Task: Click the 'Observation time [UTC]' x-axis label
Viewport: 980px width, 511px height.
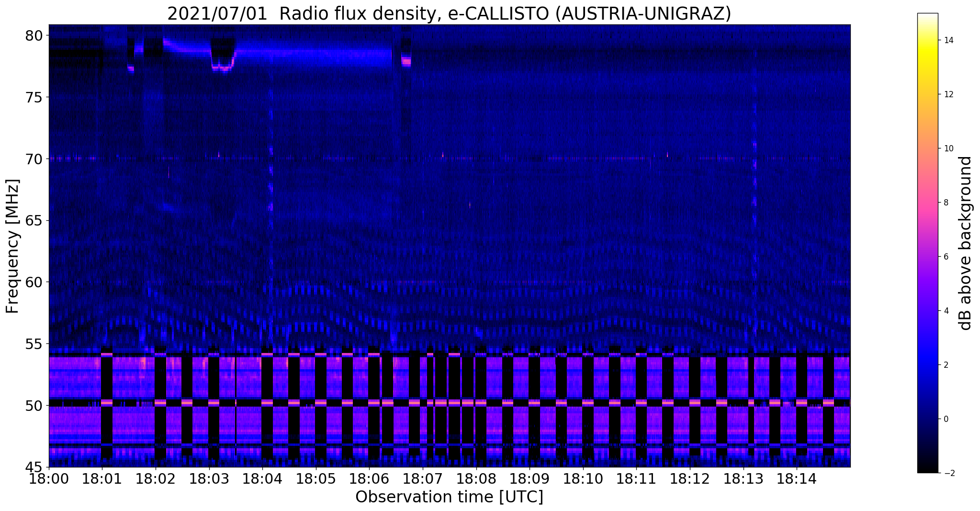Action: coord(449,497)
